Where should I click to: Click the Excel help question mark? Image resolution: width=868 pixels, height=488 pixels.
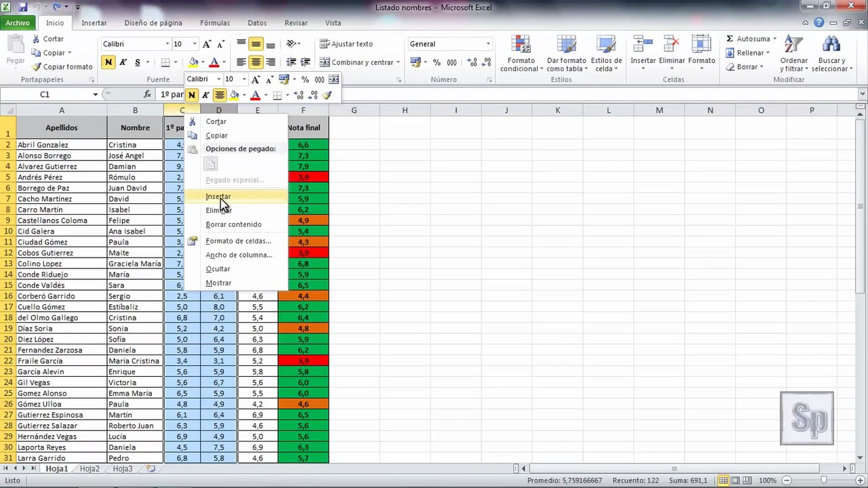[819, 23]
